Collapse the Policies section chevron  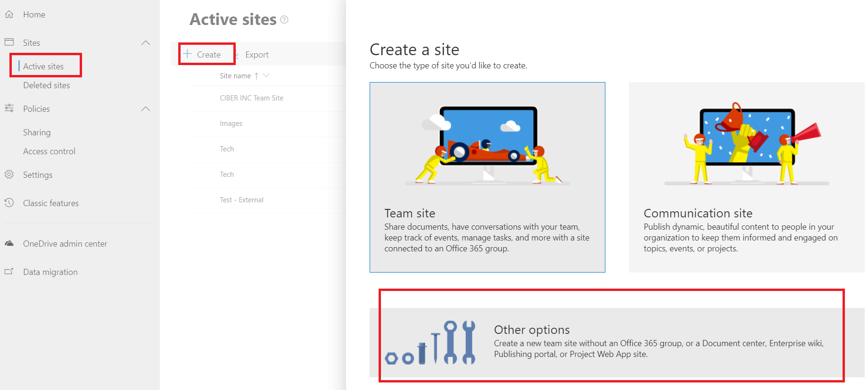(146, 109)
